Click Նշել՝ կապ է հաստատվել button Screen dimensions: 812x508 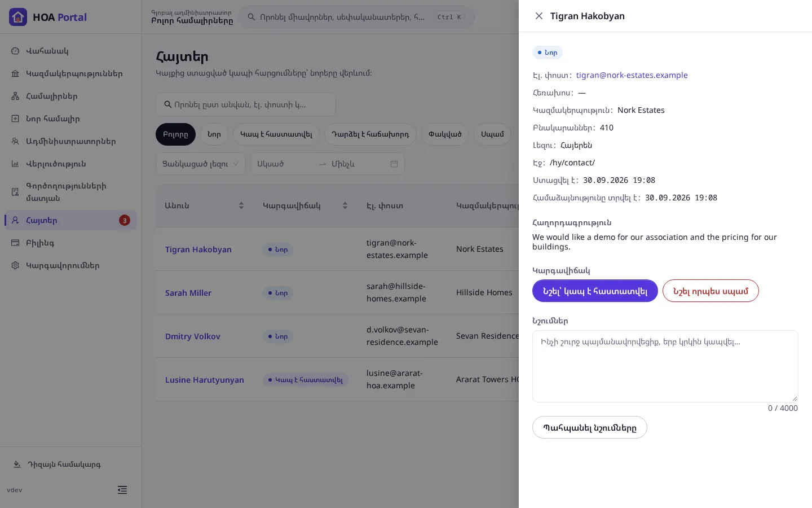[x=595, y=291]
